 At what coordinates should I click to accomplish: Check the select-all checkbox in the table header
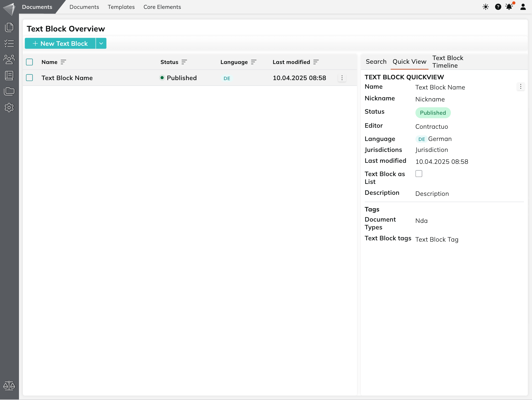(29, 62)
